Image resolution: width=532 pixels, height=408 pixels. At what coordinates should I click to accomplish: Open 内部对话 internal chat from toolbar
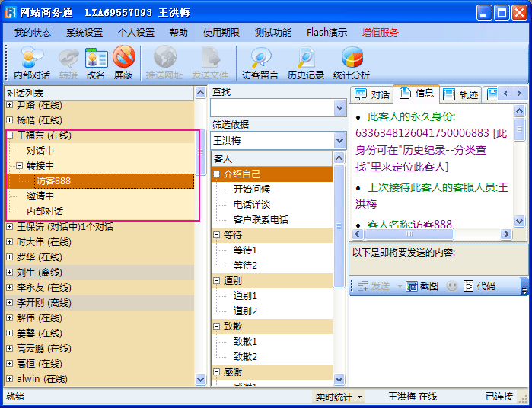(x=32, y=63)
